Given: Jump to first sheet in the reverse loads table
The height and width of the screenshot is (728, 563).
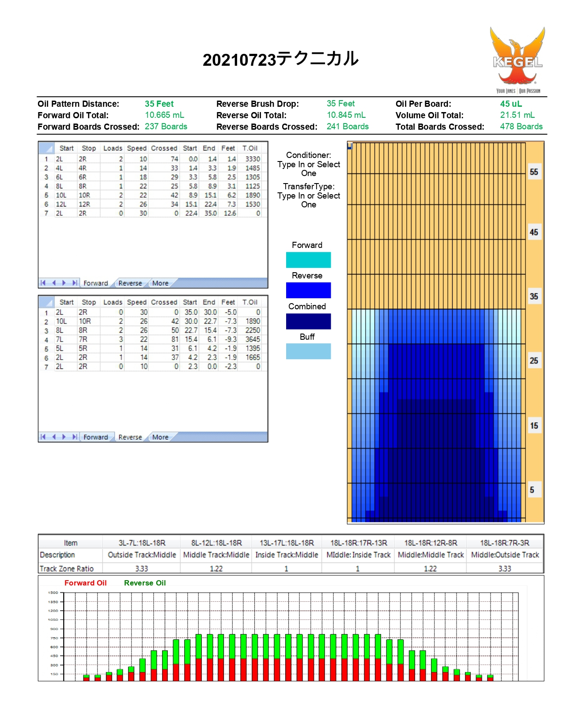Looking at the screenshot, I should [43, 437].
